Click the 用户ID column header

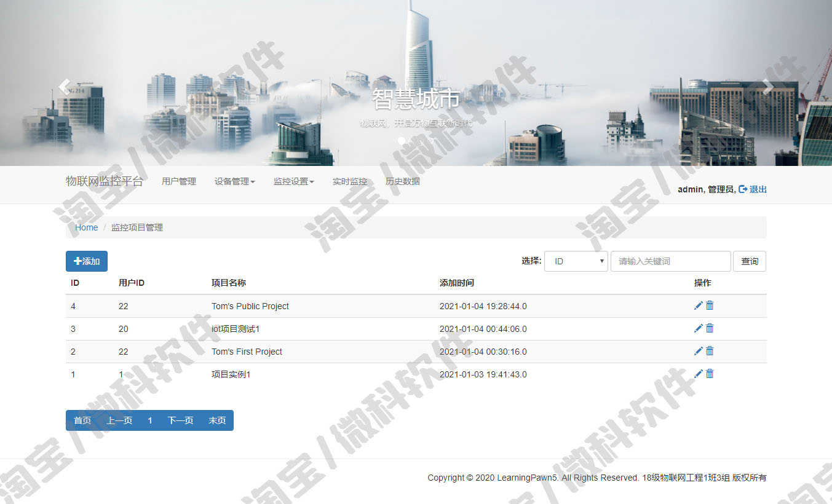coord(132,283)
